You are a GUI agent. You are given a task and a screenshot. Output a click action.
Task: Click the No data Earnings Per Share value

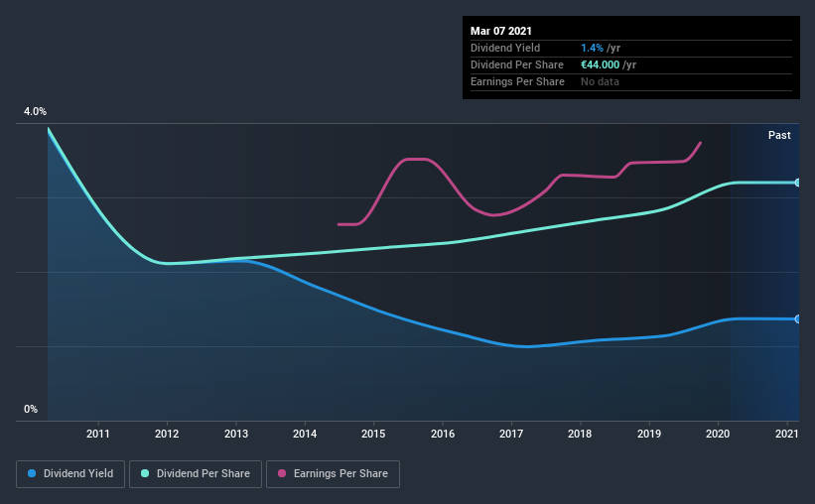click(600, 81)
